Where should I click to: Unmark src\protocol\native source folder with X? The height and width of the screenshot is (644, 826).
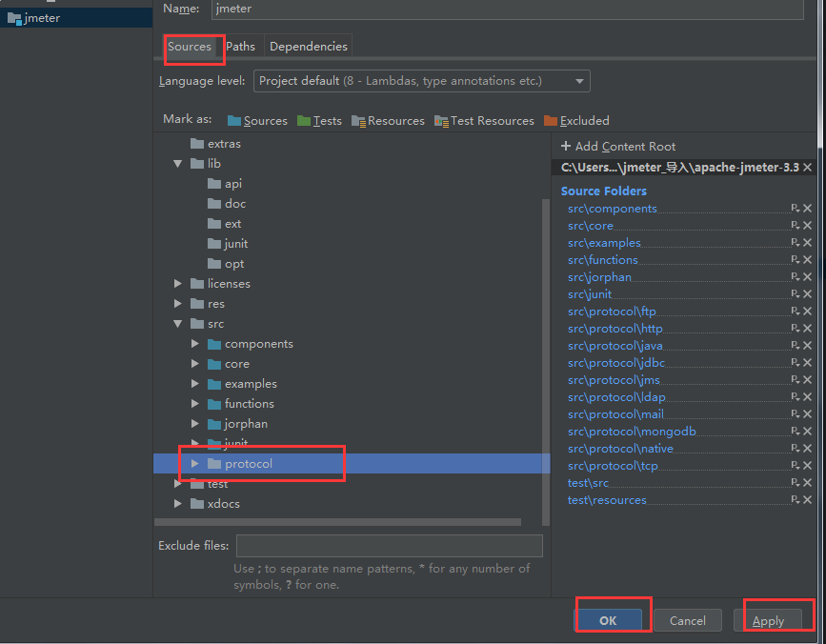point(807,448)
